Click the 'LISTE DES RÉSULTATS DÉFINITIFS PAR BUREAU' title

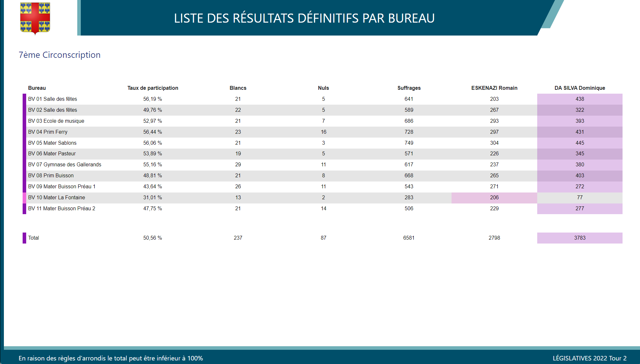tap(304, 18)
